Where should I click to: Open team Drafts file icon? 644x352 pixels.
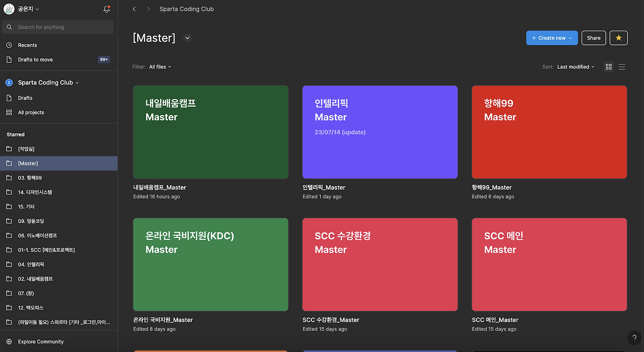(x=9, y=98)
